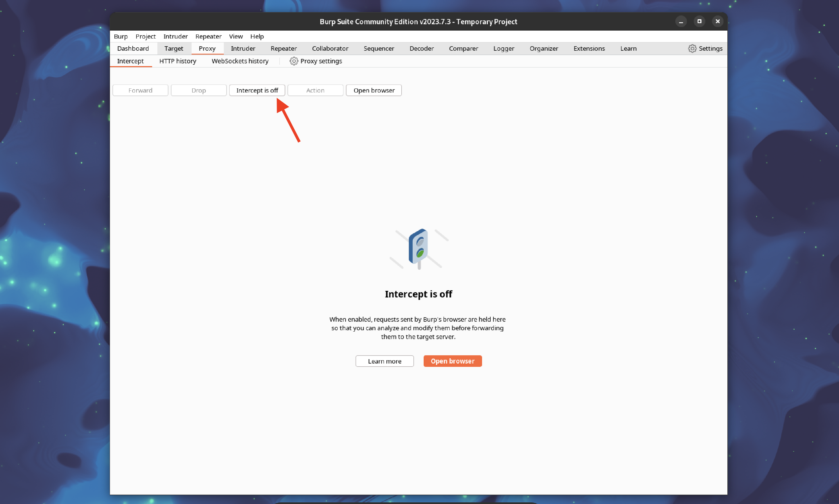The image size is (839, 504).
Task: Go to the Repeater tool tab
Action: coord(283,48)
